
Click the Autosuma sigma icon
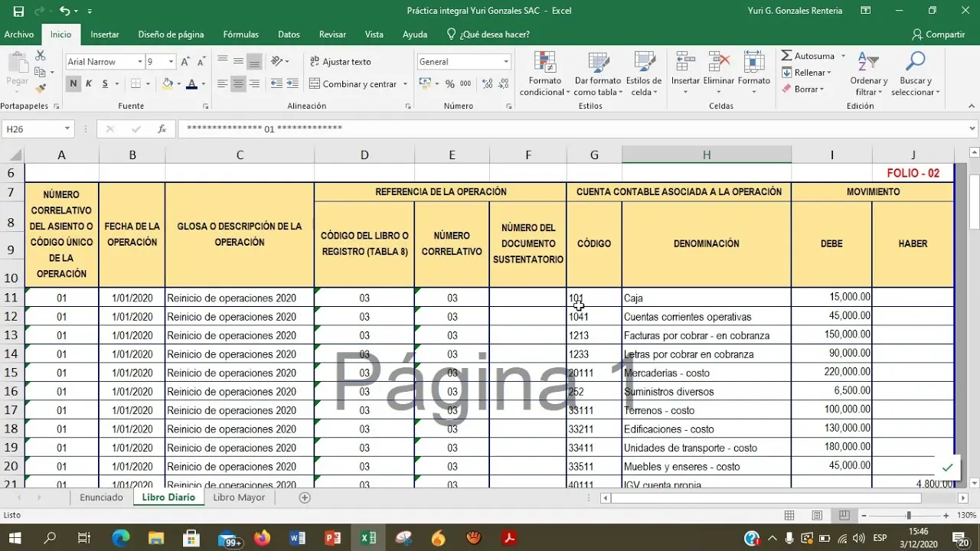[787, 56]
